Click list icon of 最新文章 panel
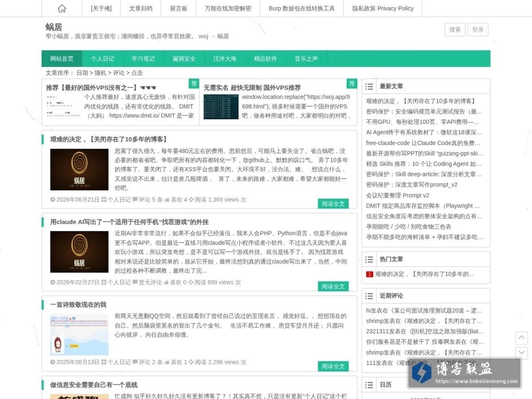 tap(369, 86)
